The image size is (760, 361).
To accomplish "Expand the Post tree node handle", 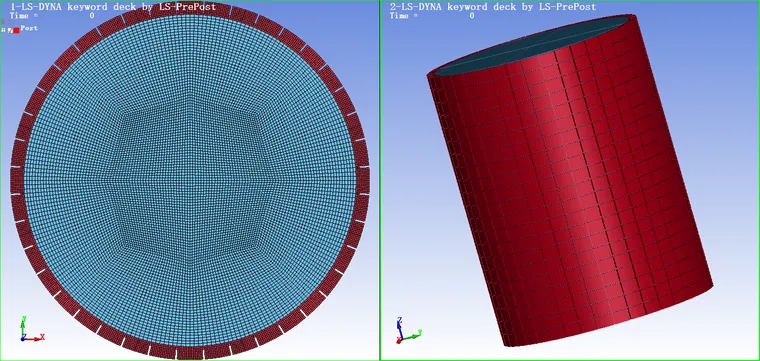I will [3, 30].
